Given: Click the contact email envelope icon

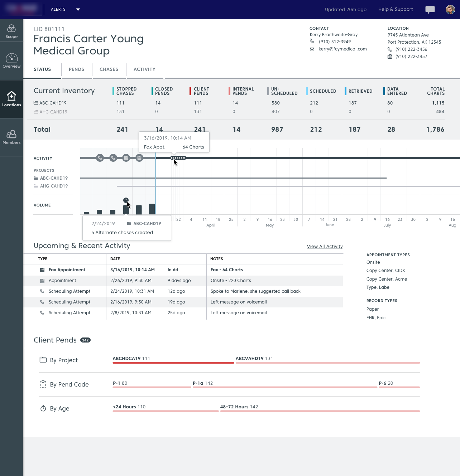Looking at the screenshot, I should (x=312, y=49).
